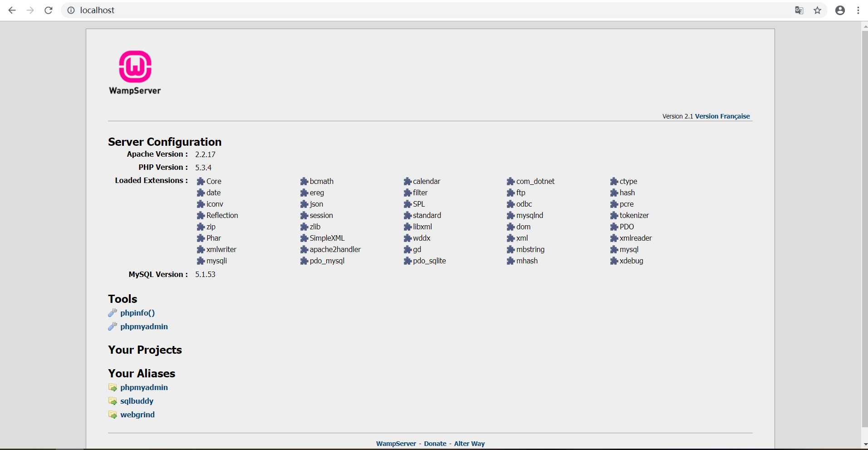Click the Loaded Extensions label

(x=151, y=180)
